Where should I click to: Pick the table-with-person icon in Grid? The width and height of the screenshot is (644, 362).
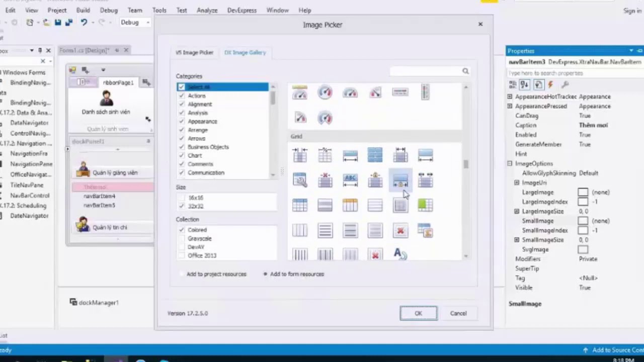click(425, 231)
